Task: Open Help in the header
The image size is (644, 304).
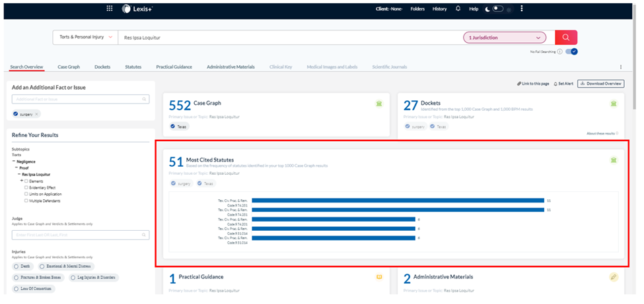Action: [474, 9]
